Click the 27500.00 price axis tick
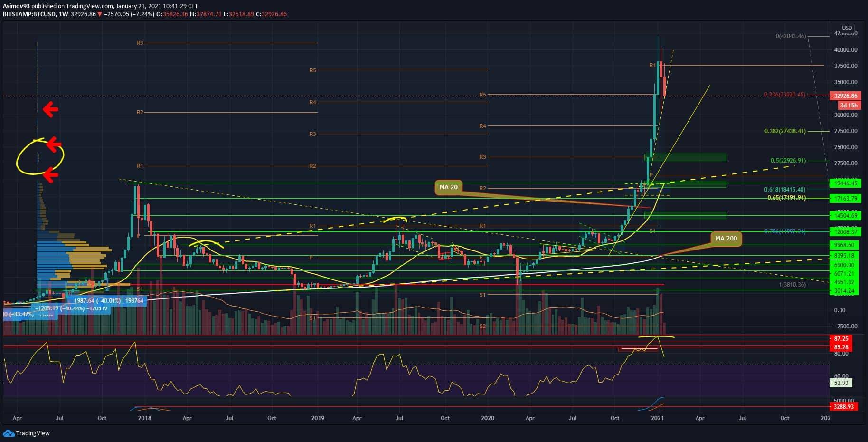 pos(846,131)
